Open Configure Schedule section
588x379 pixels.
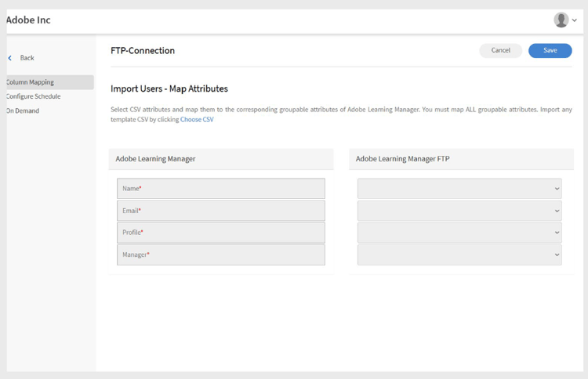(x=34, y=96)
